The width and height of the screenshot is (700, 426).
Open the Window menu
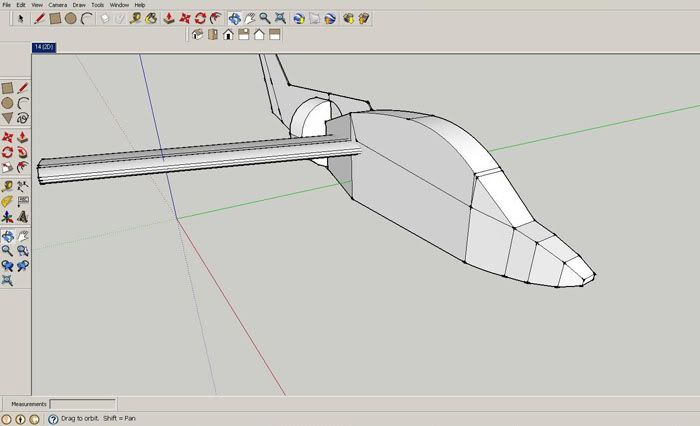119,5
